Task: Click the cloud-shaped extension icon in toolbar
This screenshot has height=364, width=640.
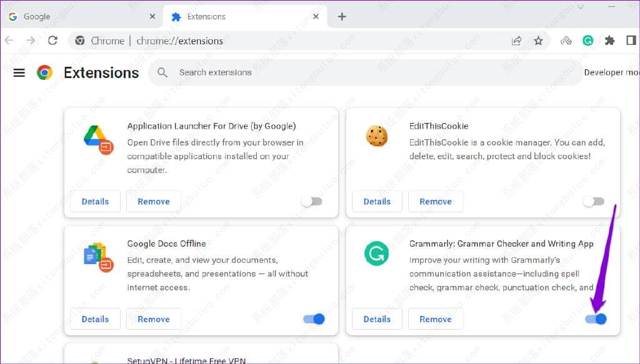Action: (566, 41)
